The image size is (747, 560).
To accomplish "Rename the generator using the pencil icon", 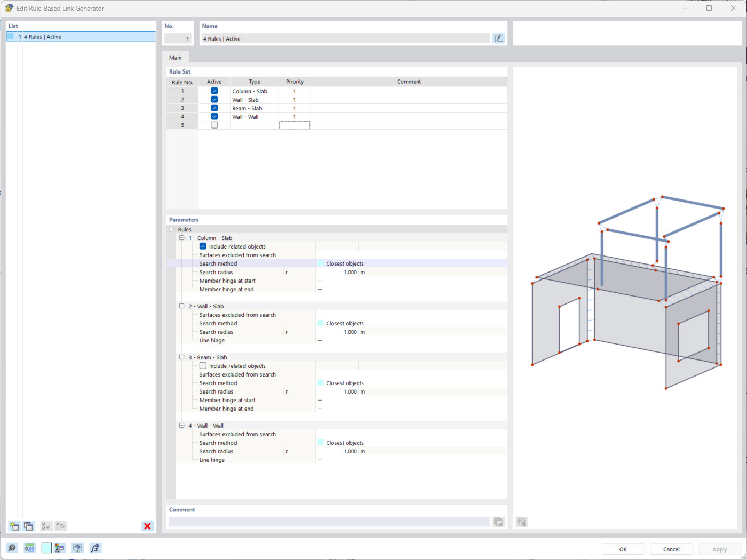I will [498, 38].
